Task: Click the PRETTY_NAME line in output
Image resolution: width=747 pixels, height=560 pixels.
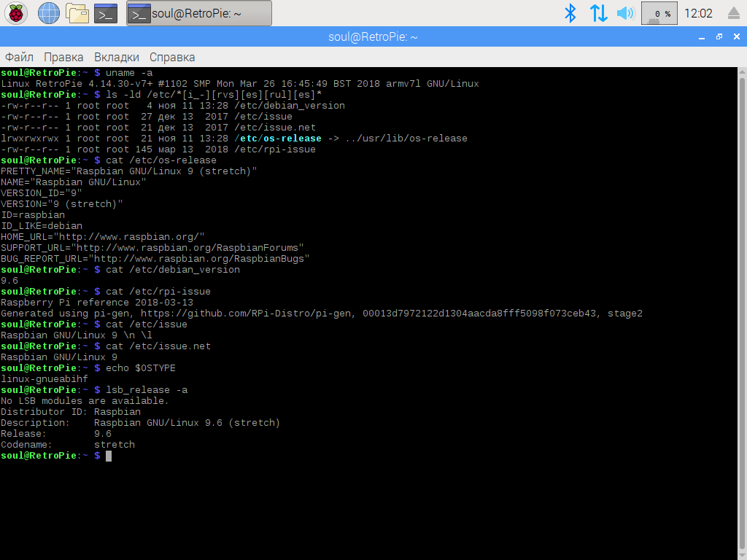Action: pyautogui.click(x=129, y=171)
